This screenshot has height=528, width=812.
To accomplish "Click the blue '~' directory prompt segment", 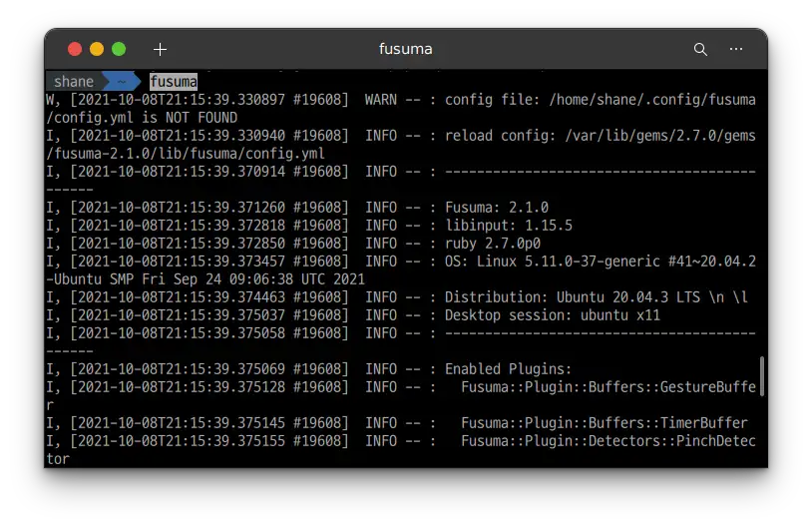I will point(122,82).
